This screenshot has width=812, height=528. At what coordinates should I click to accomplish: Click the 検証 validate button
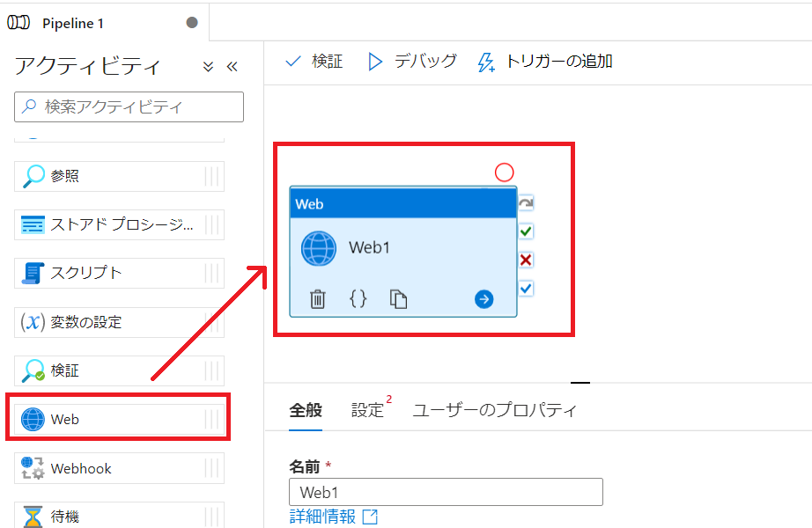[314, 62]
